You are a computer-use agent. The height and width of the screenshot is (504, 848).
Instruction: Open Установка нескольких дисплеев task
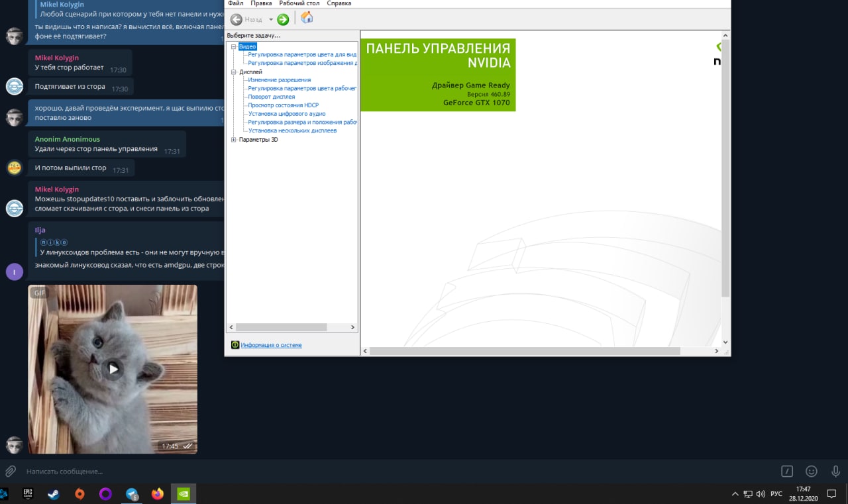292,130
